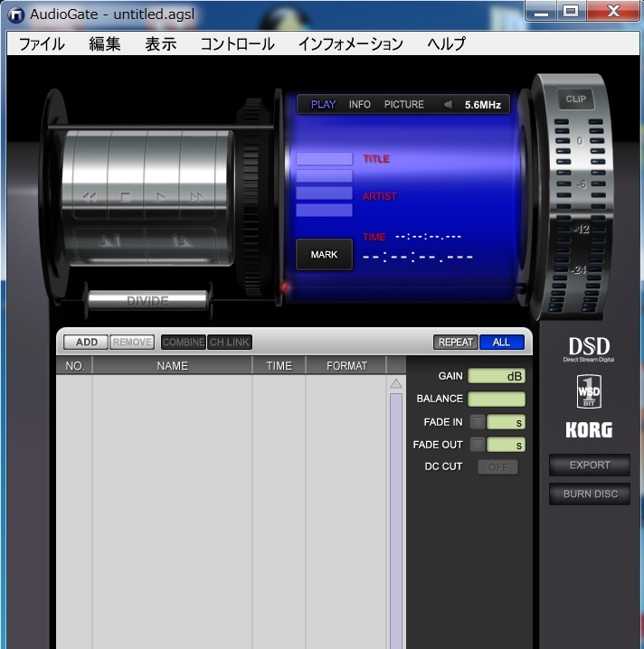Switch to the PLAY display tab
Image resolution: width=644 pixels, height=649 pixels.
click(323, 104)
